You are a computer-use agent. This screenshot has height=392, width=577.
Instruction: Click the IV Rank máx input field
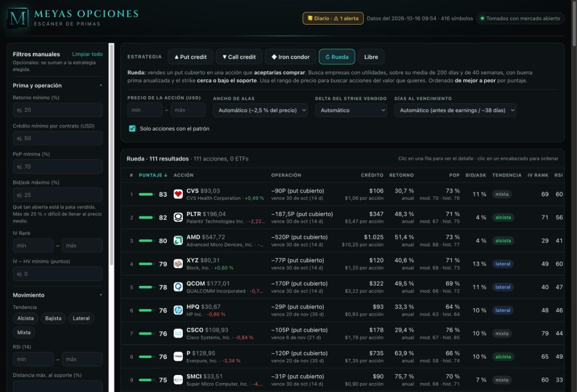pyautogui.click(x=82, y=245)
